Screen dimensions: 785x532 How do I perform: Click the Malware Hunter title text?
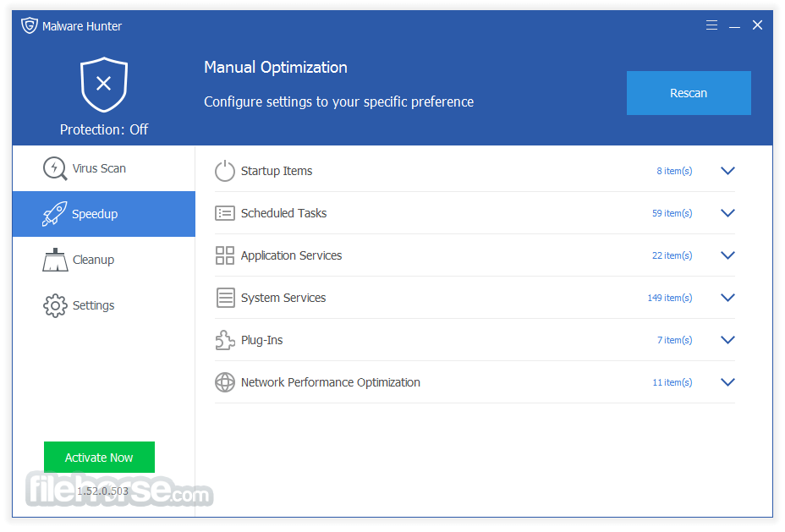82,26
